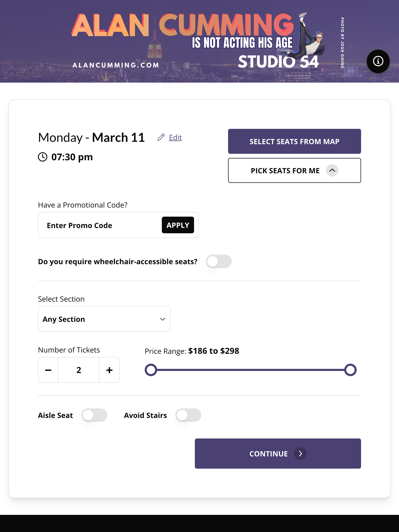Toggle the Avoid Stairs switch
399x532 pixels.
pyautogui.click(x=188, y=415)
